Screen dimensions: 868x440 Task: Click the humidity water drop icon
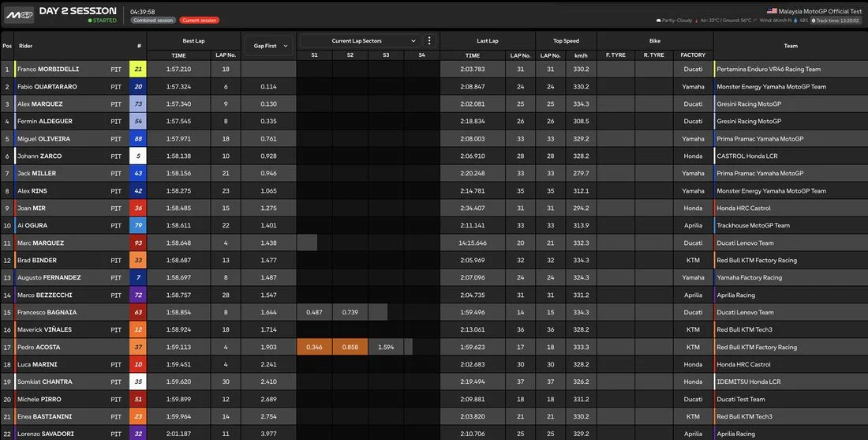click(795, 21)
